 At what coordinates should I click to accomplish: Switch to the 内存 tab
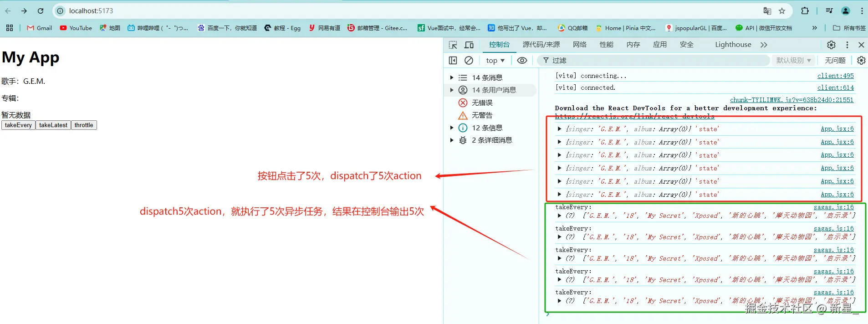633,45
